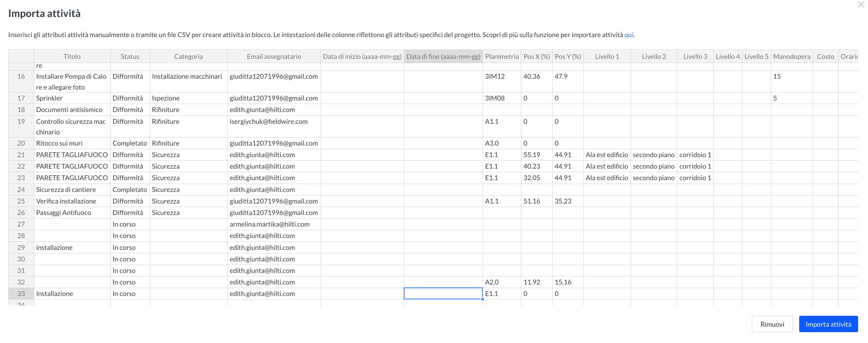Click the Importa attività button
The image size is (868, 343).
coord(828,324)
